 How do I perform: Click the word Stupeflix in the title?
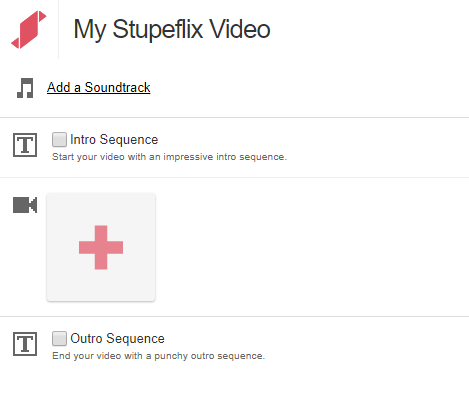click(157, 29)
